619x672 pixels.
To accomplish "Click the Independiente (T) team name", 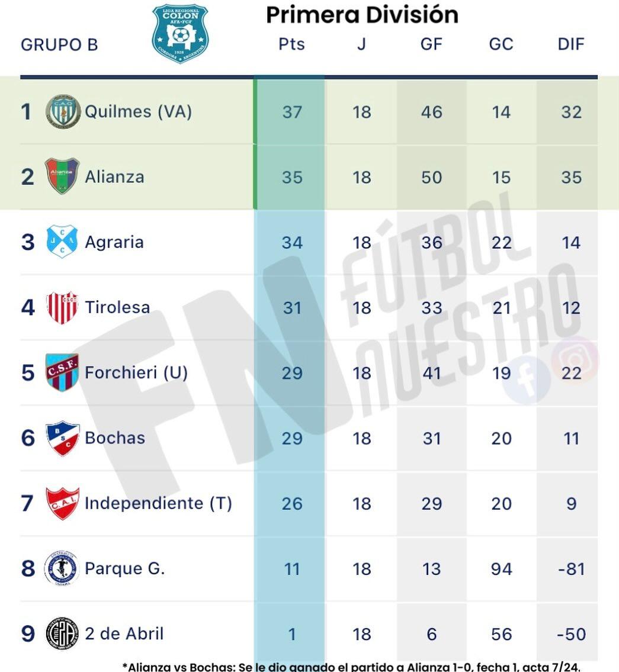I will click(x=158, y=503).
